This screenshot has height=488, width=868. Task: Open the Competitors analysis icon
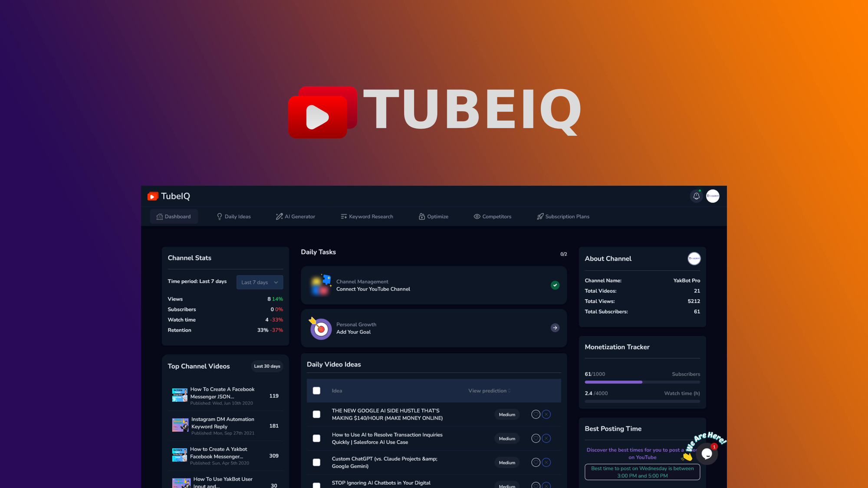[x=477, y=216]
